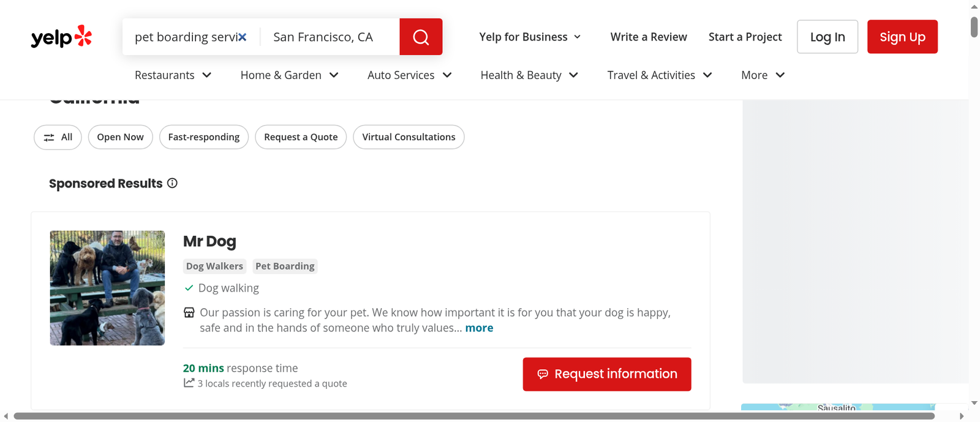Open the Yelp logo home link
The width and height of the screenshot is (980, 422).
click(x=61, y=37)
